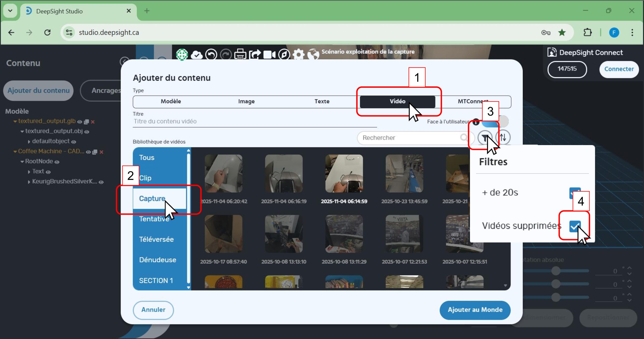Expand the defaultobject tree node
This screenshot has width=644, height=339.
(29, 142)
